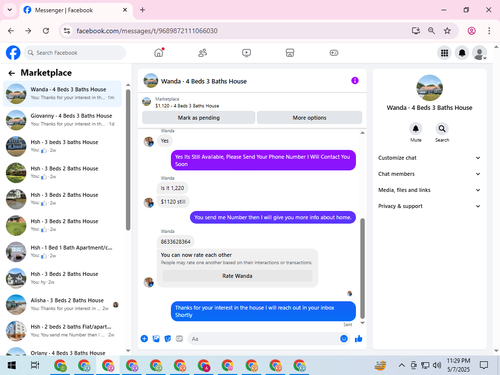Search in conversation with magnifier icon

point(442,129)
